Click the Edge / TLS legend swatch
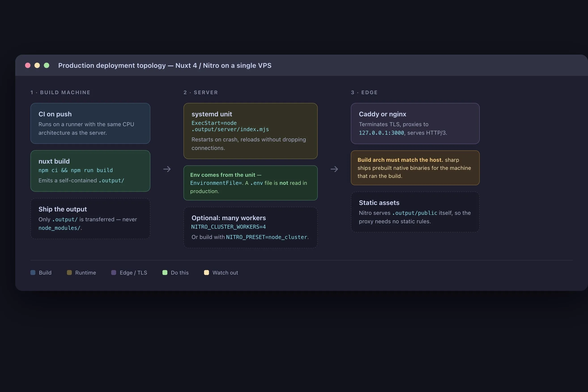 click(113, 273)
